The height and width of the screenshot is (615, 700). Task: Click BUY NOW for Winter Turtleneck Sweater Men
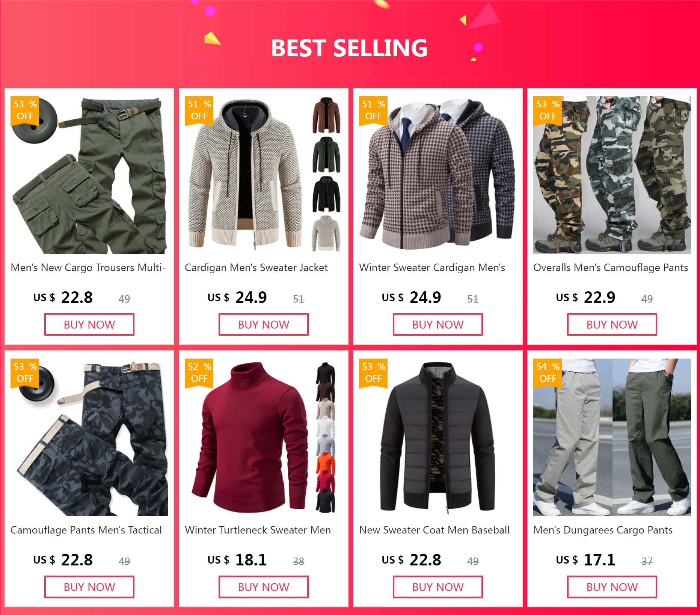[264, 587]
